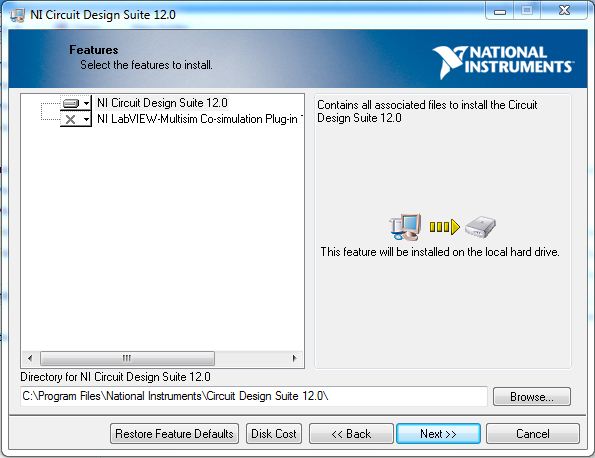Click the scroll-right arrow of feature list
595x458 pixels.
coord(294,358)
